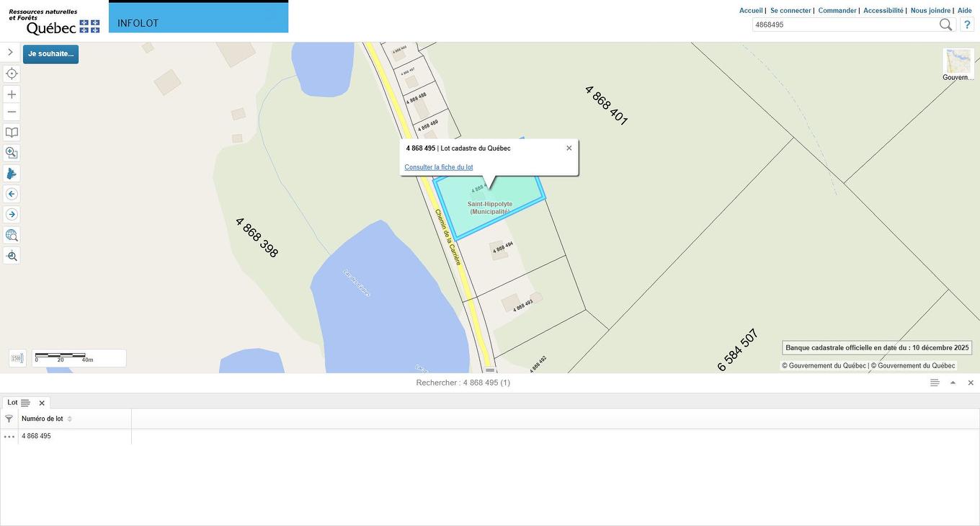Viewport: 980px width, 526px height.
Task: Open the legend book icon
Action: [12, 133]
